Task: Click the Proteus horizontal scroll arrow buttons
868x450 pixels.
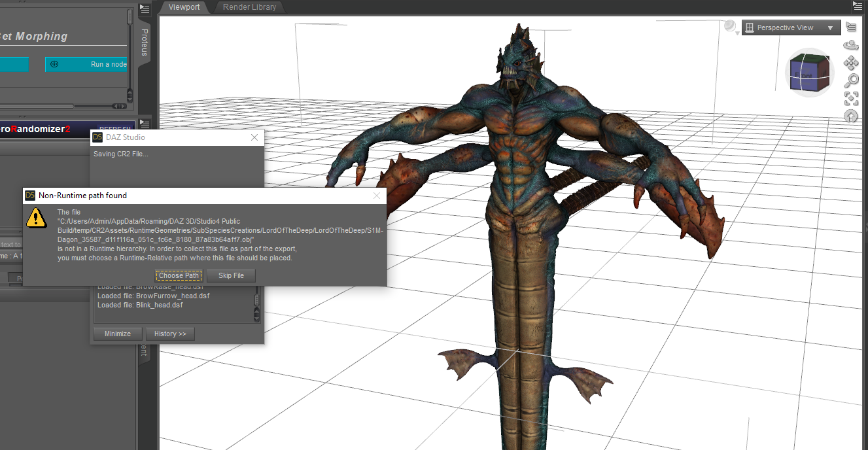Action: (x=120, y=106)
